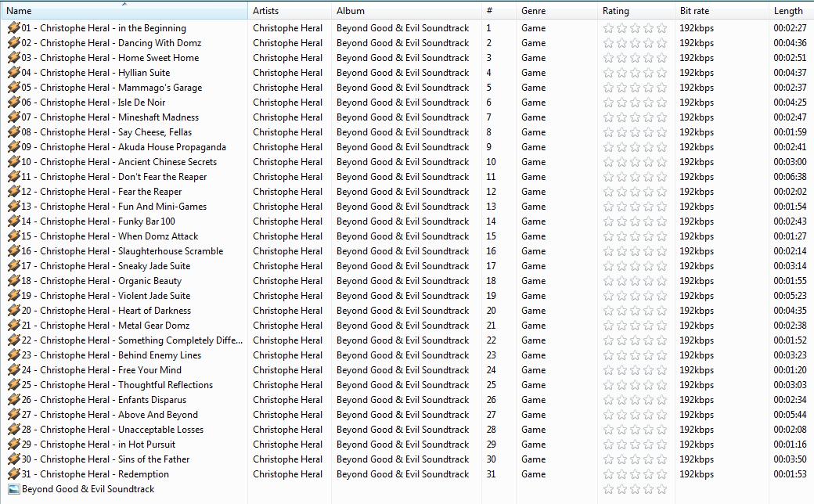Click the audio file icon for track 11 Don't Fear the Reaper

[x=14, y=177]
